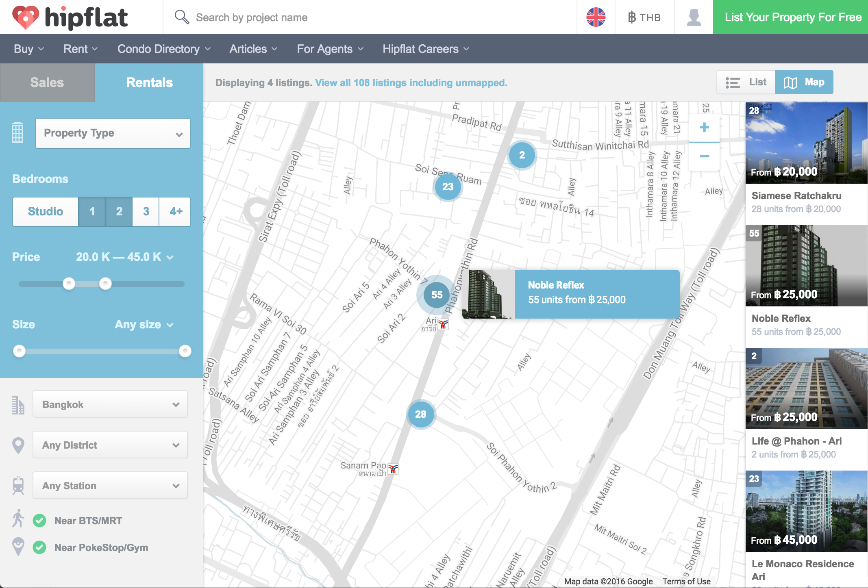Open the Property Type dropdown
Viewport: 868px width, 588px height.
pos(113,133)
